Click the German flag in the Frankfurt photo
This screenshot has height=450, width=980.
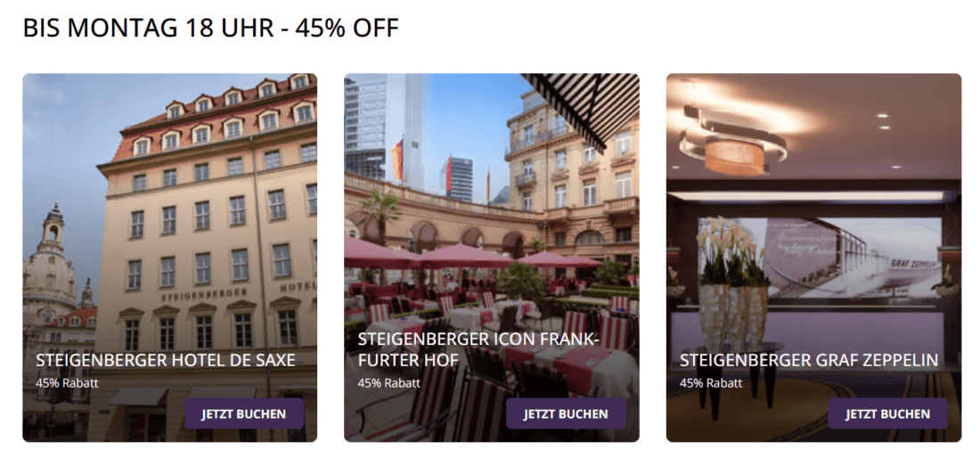point(396,160)
